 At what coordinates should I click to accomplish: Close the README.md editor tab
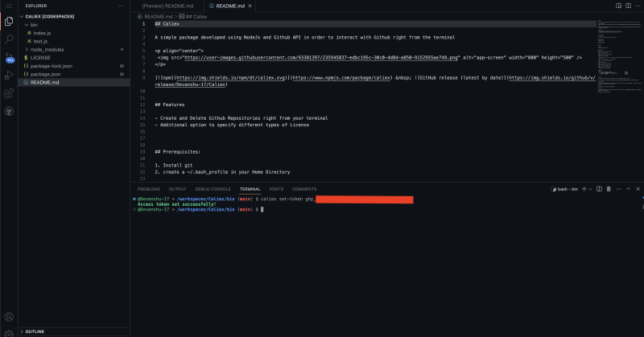pyautogui.click(x=250, y=6)
